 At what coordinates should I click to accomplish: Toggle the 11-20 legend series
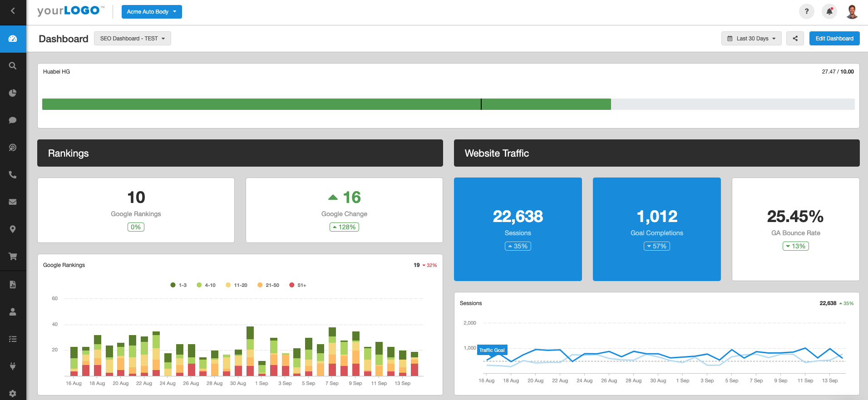pyautogui.click(x=237, y=285)
